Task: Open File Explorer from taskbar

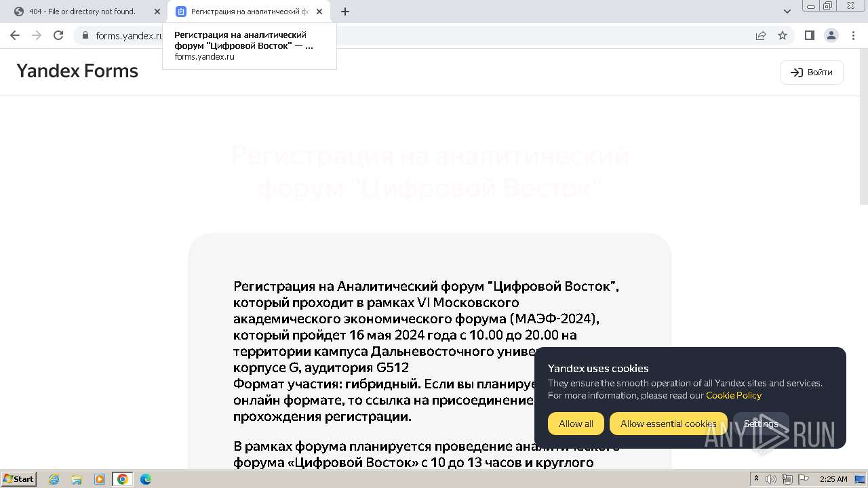Action: [x=77, y=479]
